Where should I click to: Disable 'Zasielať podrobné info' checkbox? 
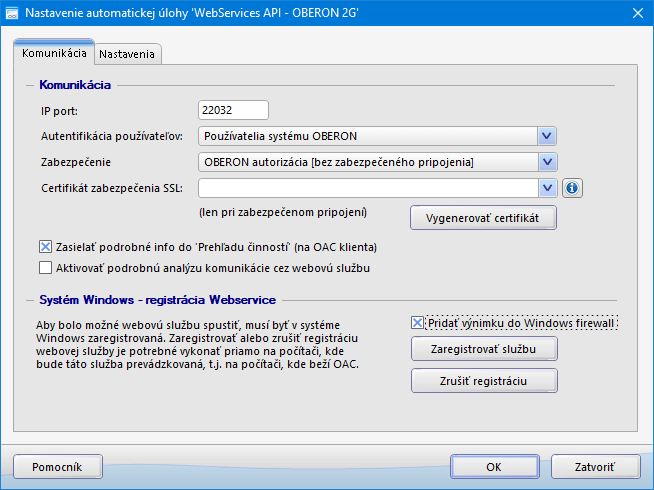point(45,246)
